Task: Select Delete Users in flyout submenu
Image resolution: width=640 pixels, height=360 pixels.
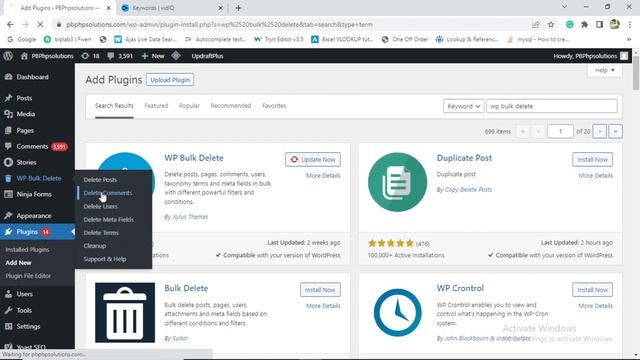Action: (100, 207)
